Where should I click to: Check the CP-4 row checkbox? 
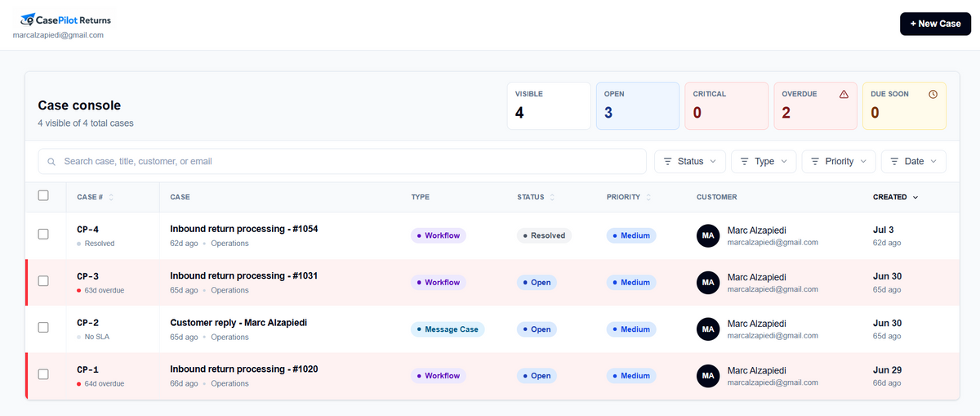click(43, 235)
